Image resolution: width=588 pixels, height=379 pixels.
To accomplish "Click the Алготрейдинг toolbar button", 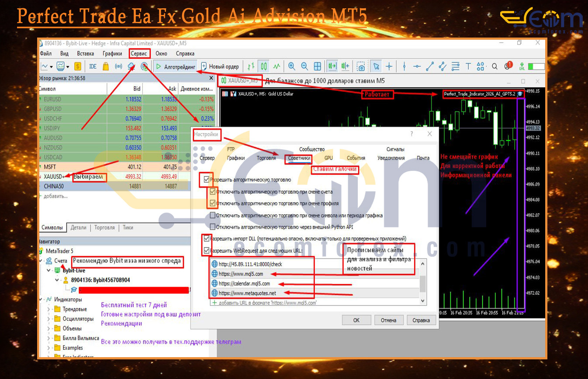I will tap(175, 66).
